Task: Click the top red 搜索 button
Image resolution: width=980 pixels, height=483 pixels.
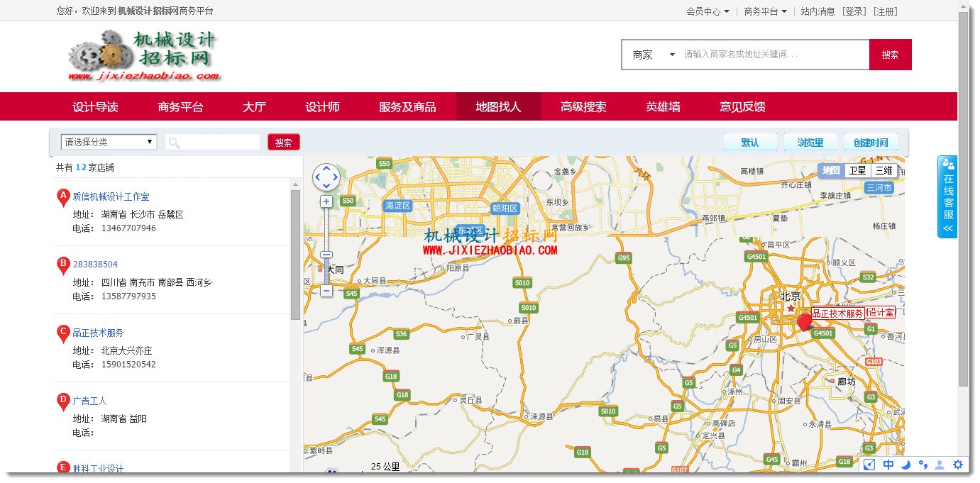Action: (x=890, y=55)
